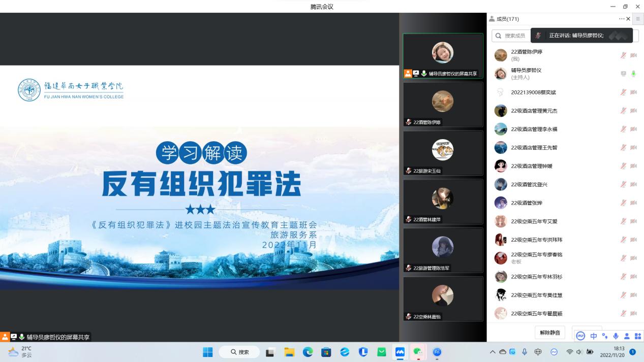Click the iFLY voice input microphone
The image size is (644, 362).
[x=616, y=336]
